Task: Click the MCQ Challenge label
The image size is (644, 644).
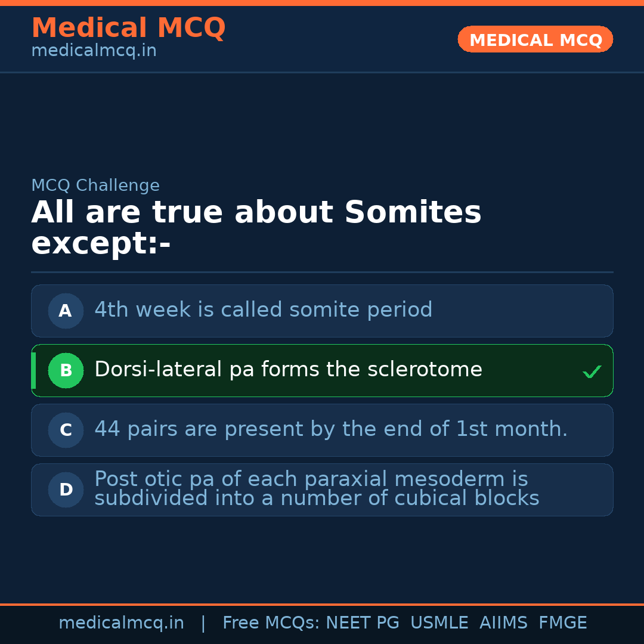Action: (95, 185)
